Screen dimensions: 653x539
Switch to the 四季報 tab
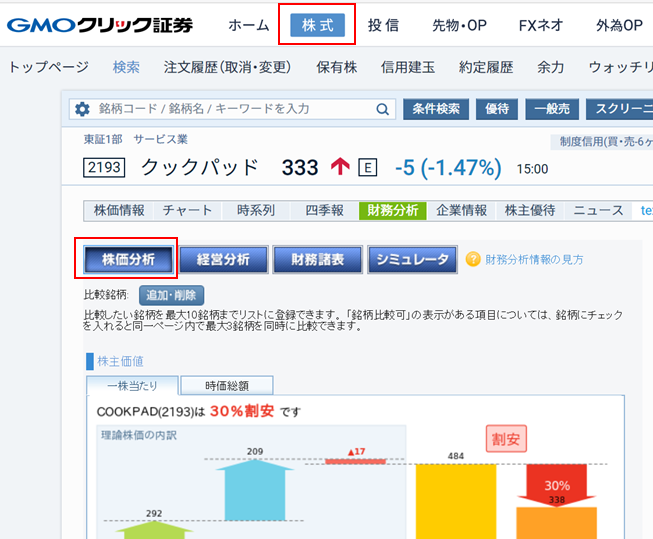[324, 210]
